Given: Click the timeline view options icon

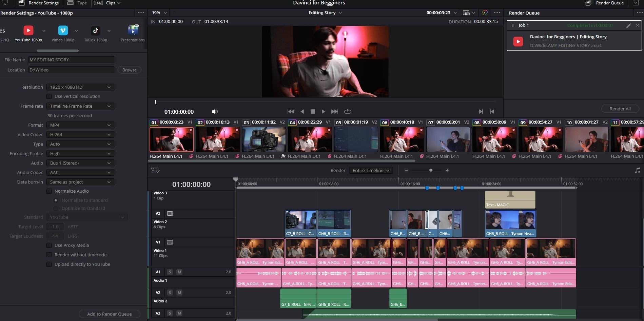Looking at the screenshot, I should [155, 170].
